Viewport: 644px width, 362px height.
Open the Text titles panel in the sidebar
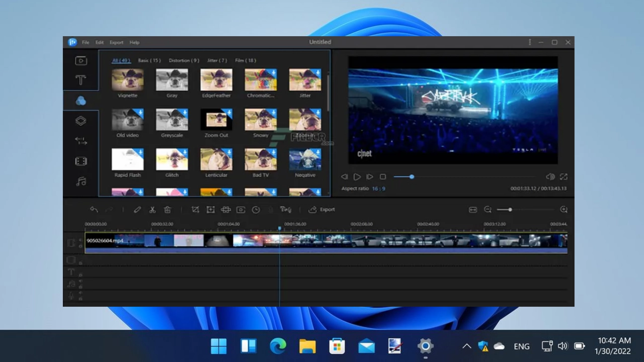80,80
